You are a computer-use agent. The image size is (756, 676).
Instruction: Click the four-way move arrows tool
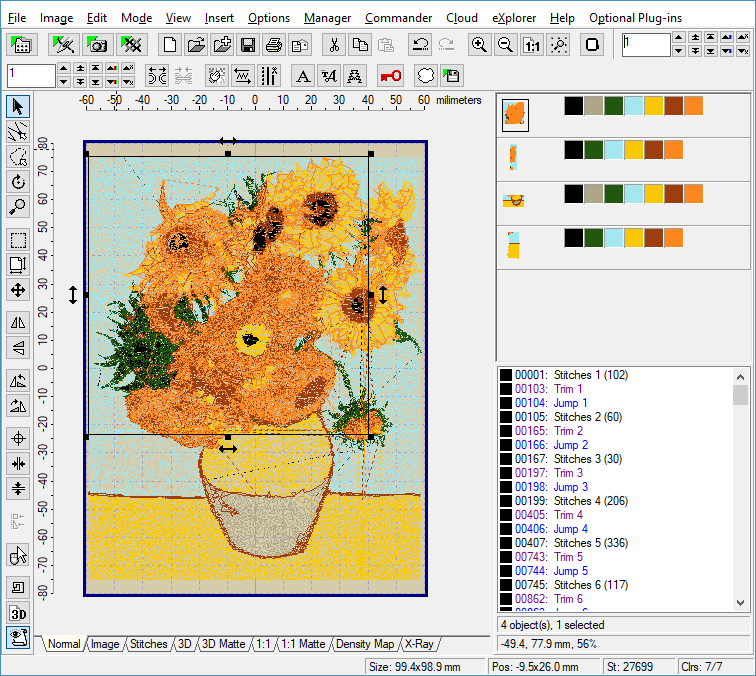point(17,290)
